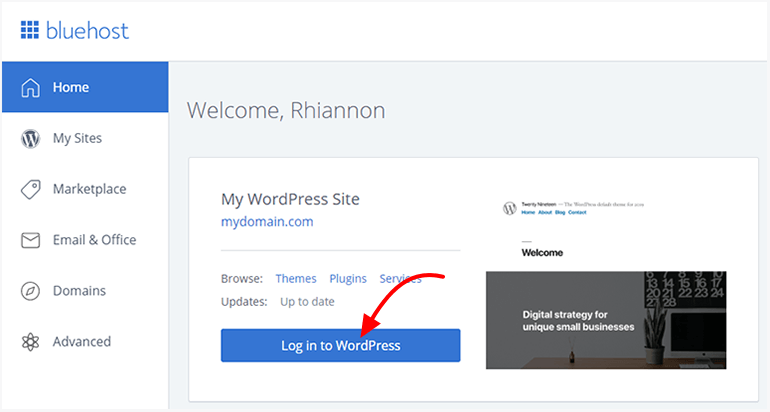
Task: Click the WordPress icon beside My Sites
Action: [x=30, y=138]
